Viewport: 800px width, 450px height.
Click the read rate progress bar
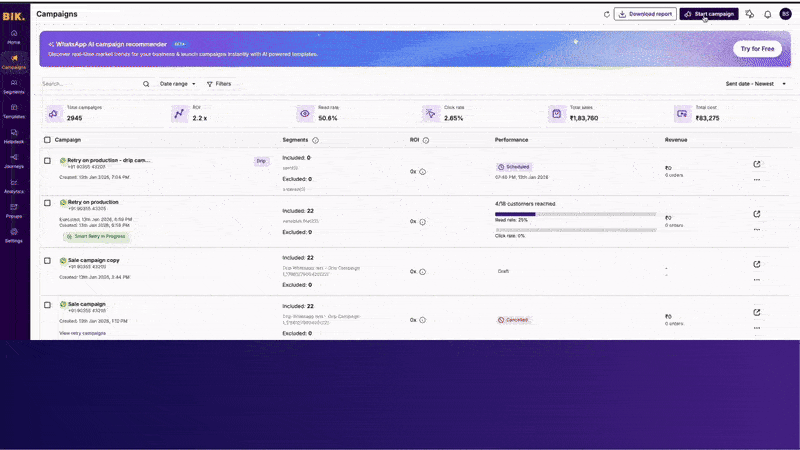[x=576, y=214]
